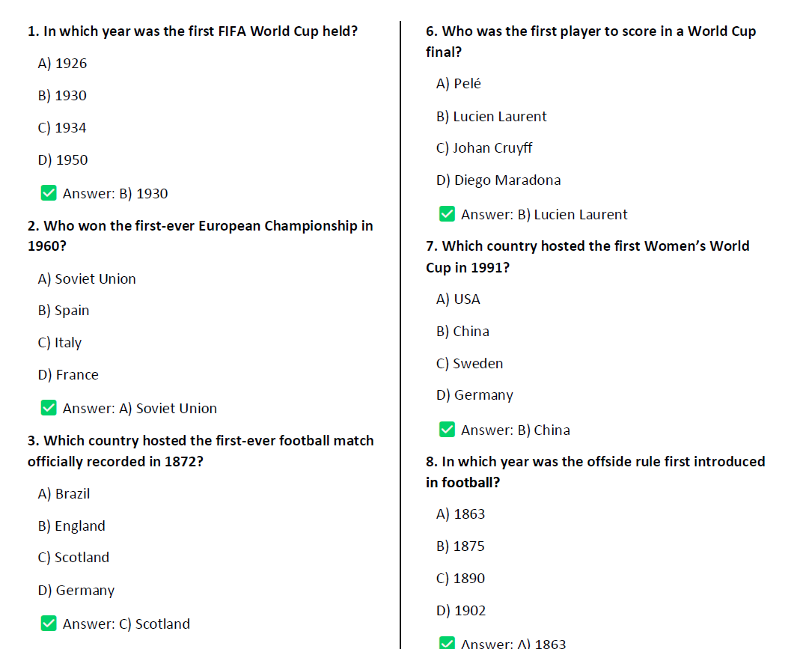Click the question 1 heading about first FIFA World Cup

[x=192, y=31]
